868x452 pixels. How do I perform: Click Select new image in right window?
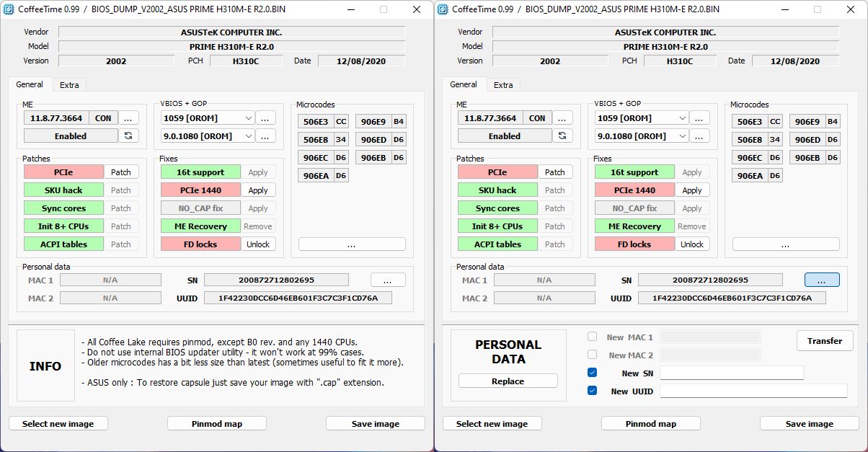[x=492, y=423]
